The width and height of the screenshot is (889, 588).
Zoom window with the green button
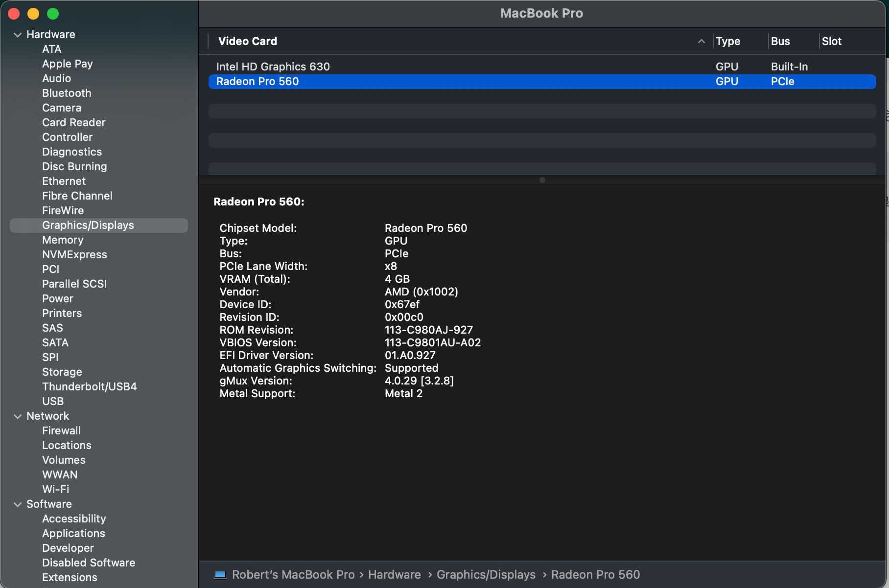[x=53, y=14]
